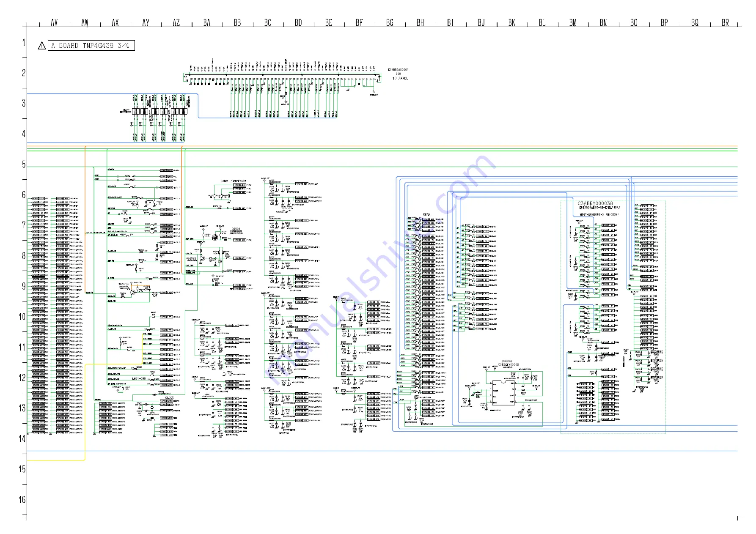Click the C3ABRY000038 component label

[x=595, y=203]
